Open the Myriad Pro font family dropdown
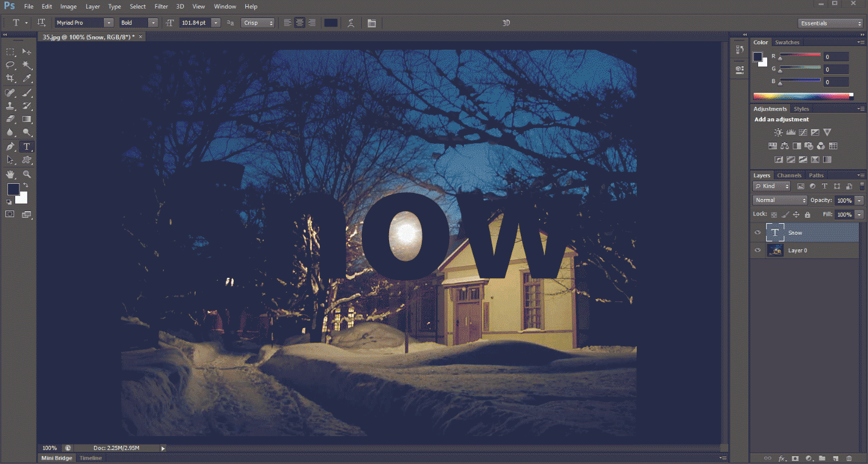The height and width of the screenshot is (464, 868). pyautogui.click(x=109, y=22)
